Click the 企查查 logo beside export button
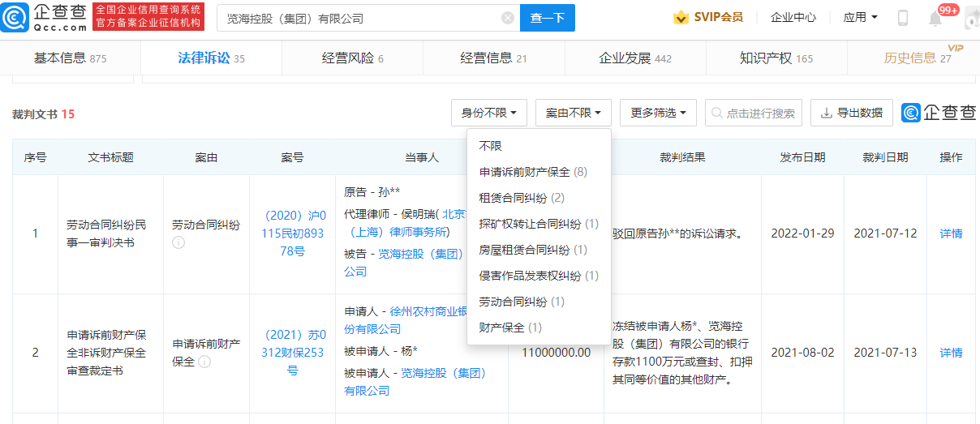This screenshot has width=980, height=424. pos(938,113)
